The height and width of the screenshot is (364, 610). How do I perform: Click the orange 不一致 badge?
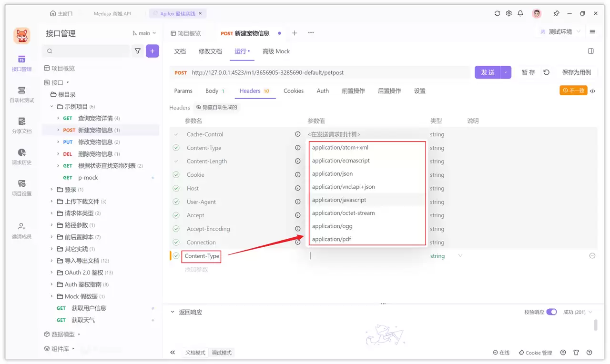pos(573,90)
